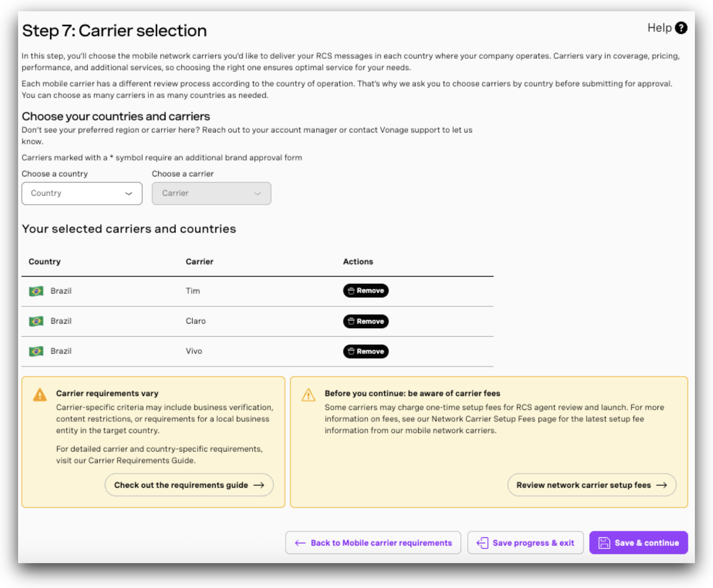The image size is (713, 588).
Task: Open the Carrier dropdown
Action: coord(211,193)
